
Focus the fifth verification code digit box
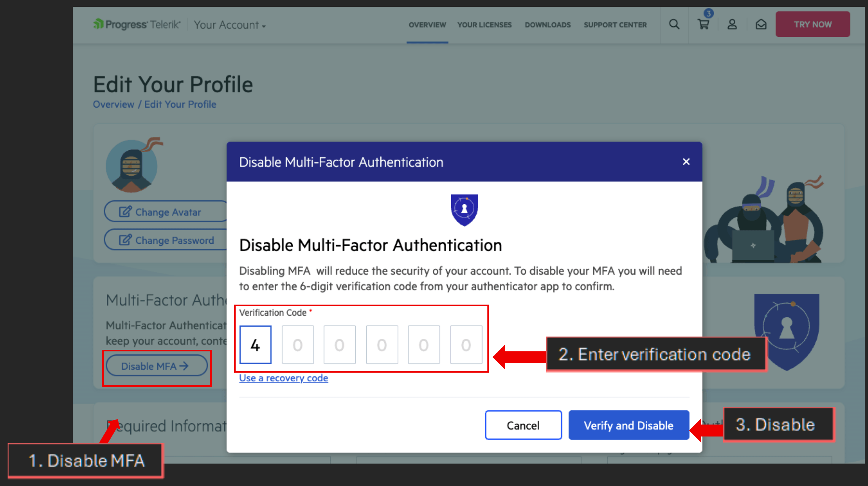(424, 345)
